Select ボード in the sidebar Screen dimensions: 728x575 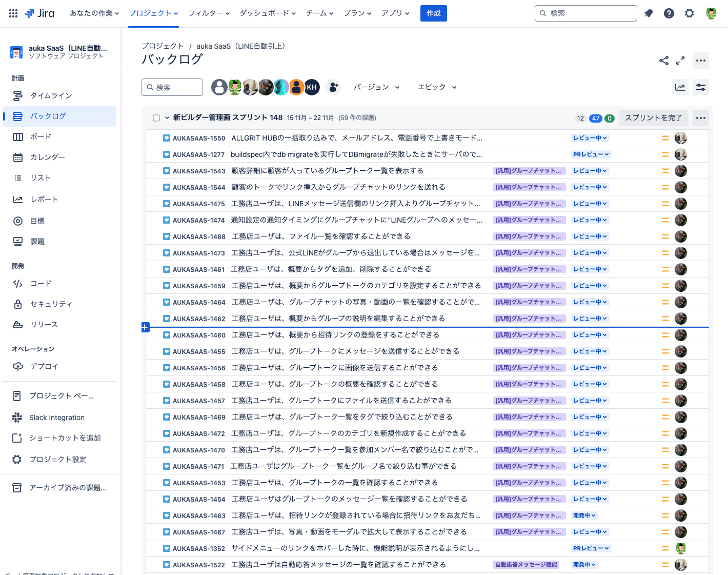(41, 137)
